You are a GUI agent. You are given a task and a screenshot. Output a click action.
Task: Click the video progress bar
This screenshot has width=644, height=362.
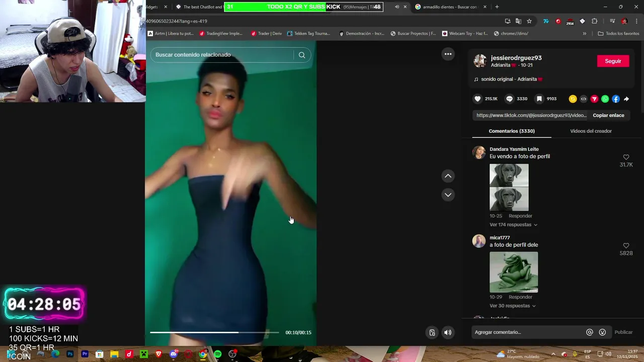[214, 332]
